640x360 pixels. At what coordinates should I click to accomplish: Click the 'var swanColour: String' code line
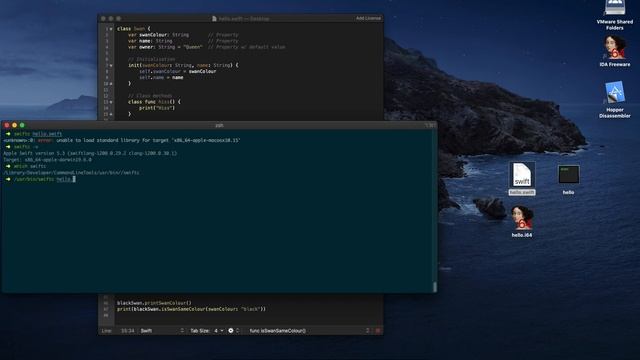[158, 35]
